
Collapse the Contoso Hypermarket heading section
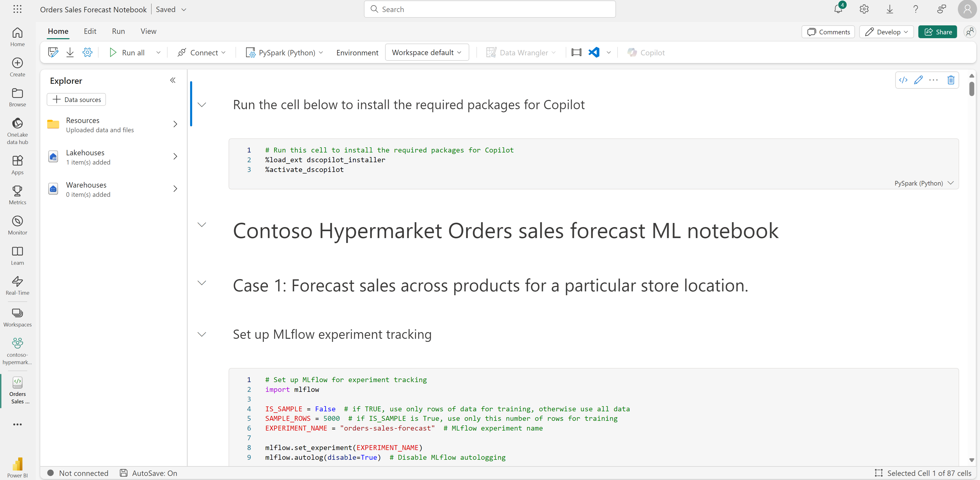pyautogui.click(x=202, y=224)
